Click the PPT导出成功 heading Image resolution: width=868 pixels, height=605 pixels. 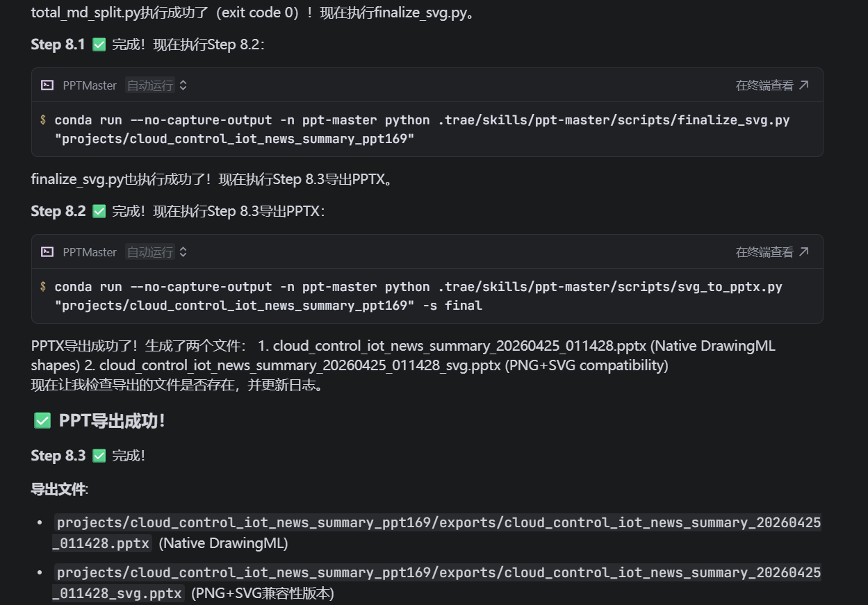(x=112, y=421)
